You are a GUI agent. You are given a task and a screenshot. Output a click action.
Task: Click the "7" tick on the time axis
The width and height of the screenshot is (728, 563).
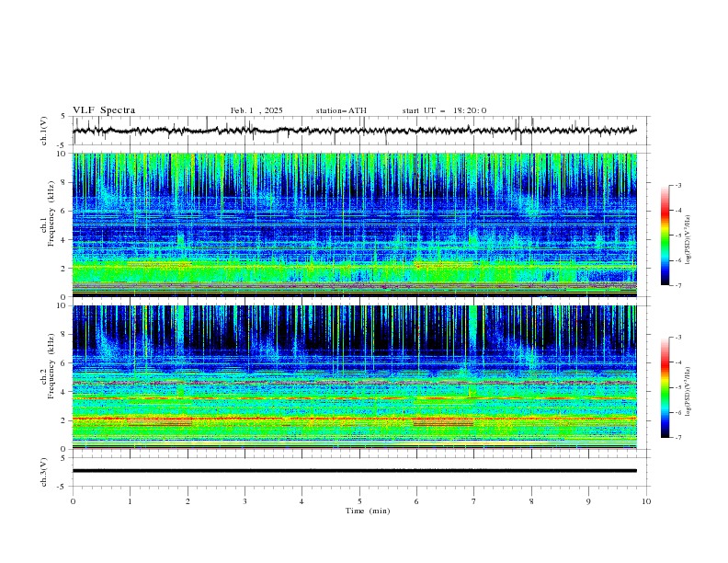pos(474,501)
